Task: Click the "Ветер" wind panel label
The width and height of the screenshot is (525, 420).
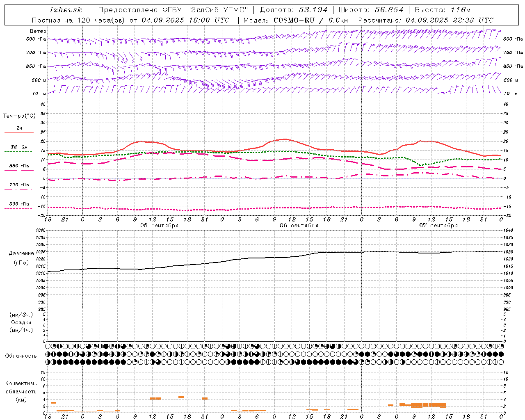Action: pos(38,31)
